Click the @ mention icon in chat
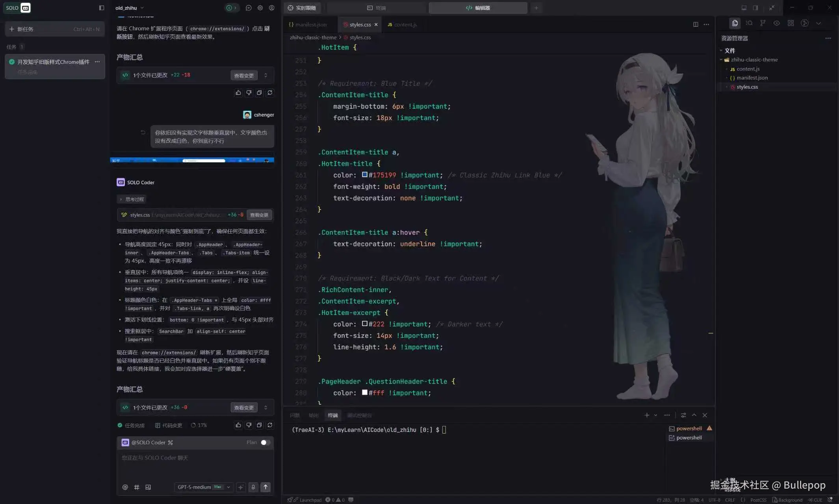Screen dimensions: 839x504 (x=125, y=487)
